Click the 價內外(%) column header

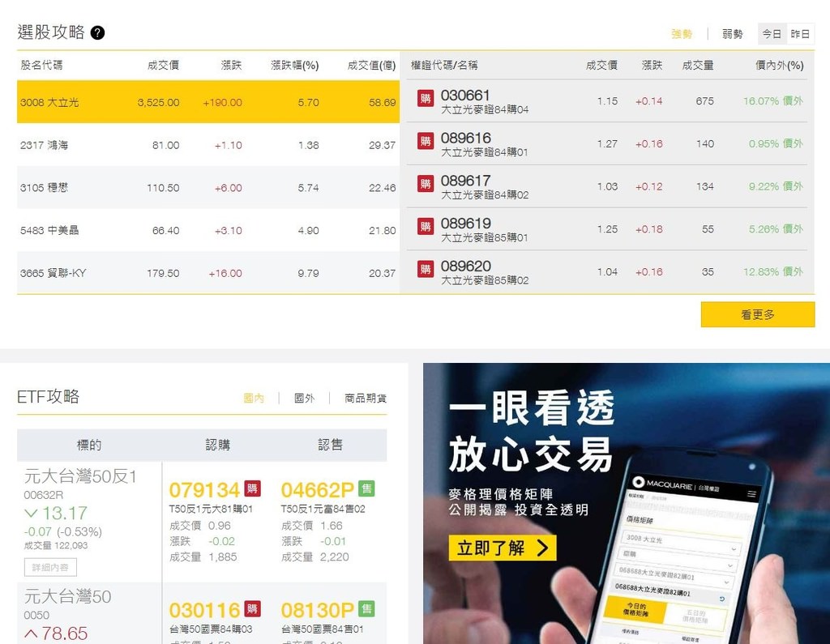click(779, 65)
